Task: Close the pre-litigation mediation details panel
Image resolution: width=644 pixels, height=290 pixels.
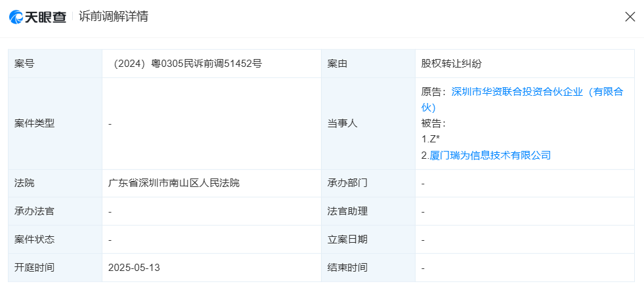Action: (630, 17)
